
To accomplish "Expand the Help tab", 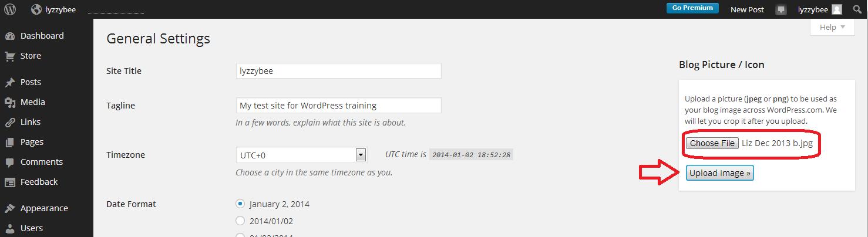I will [x=832, y=27].
